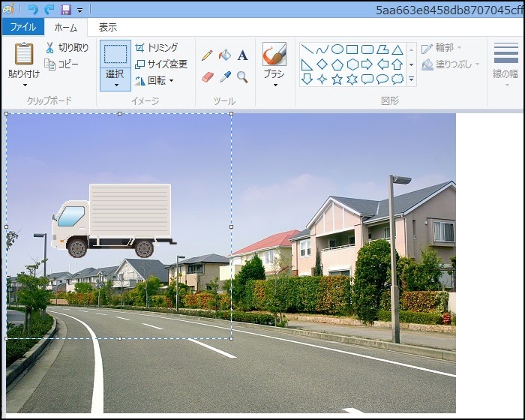
Task: Open the 塗りつぶし fill dropdown
Action: (450, 64)
